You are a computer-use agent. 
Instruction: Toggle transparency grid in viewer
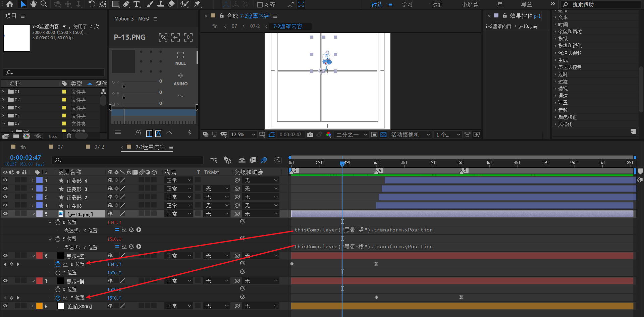[383, 135]
